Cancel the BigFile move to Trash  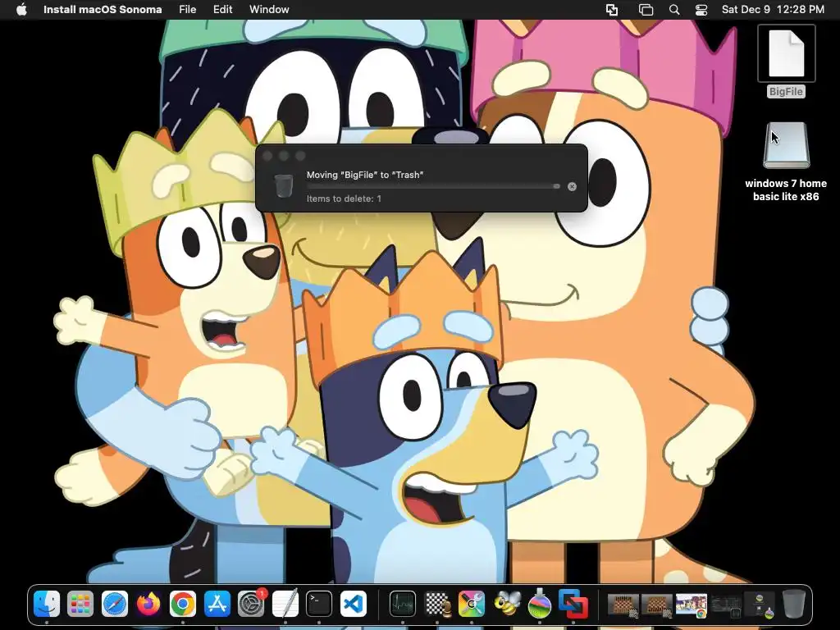click(x=572, y=186)
